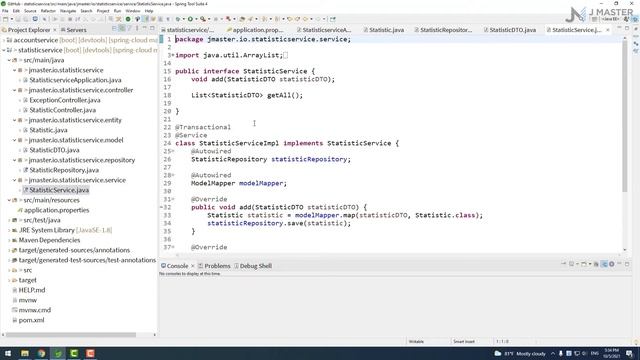This screenshot has width=640, height=360.
Task: Click the New file toolbar icon
Action: click(5, 19)
